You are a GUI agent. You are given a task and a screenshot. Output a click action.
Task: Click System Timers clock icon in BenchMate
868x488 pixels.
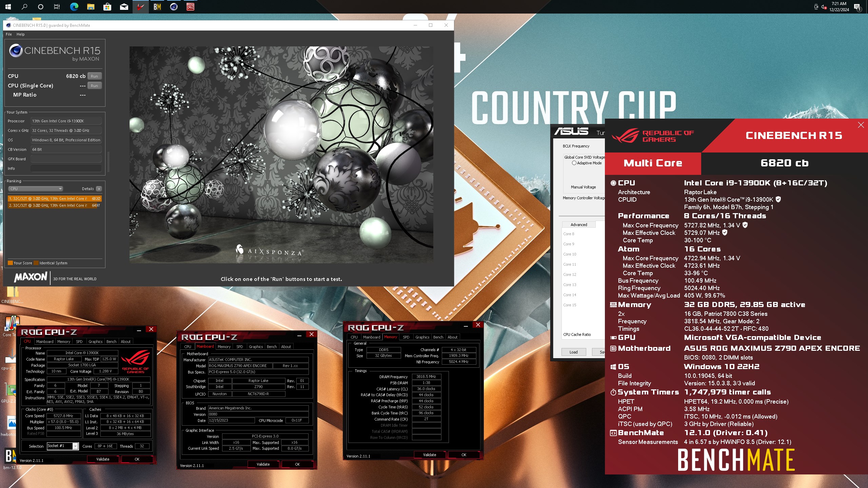point(613,392)
